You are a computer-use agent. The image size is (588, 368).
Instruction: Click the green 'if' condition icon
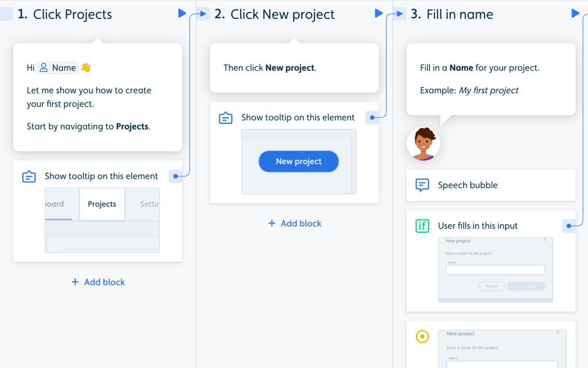pos(422,226)
